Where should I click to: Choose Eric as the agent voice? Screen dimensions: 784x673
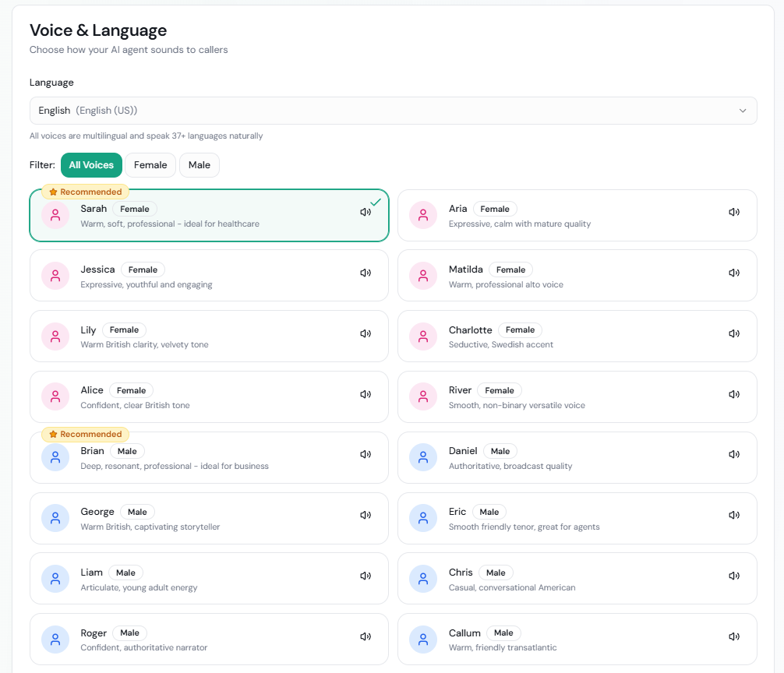click(x=577, y=518)
